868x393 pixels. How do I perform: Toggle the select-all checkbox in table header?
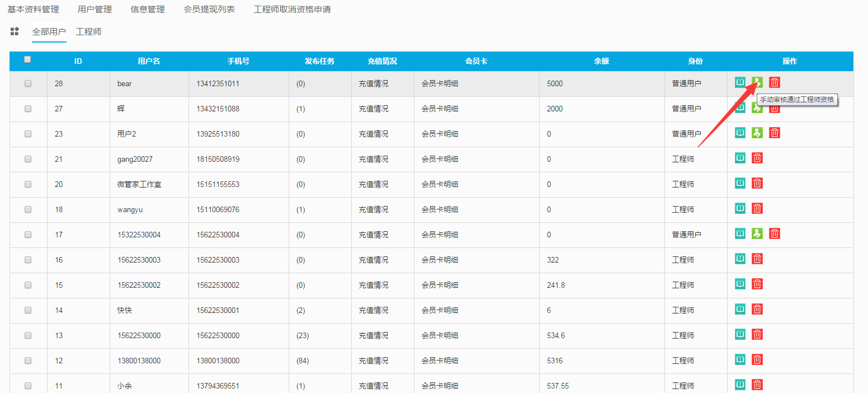[28, 60]
